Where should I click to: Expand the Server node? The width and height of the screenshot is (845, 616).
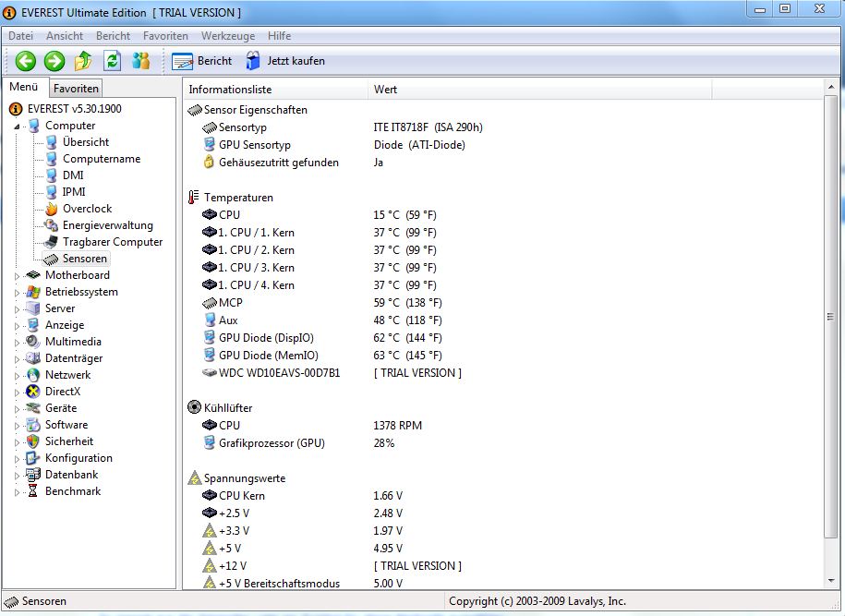click(17, 309)
